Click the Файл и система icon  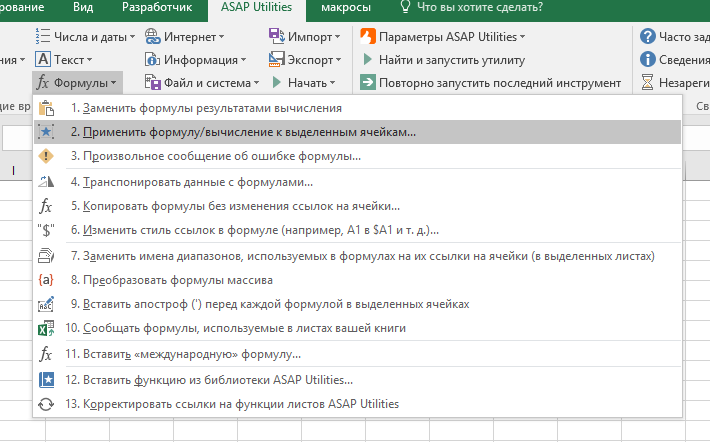pyautogui.click(x=153, y=82)
